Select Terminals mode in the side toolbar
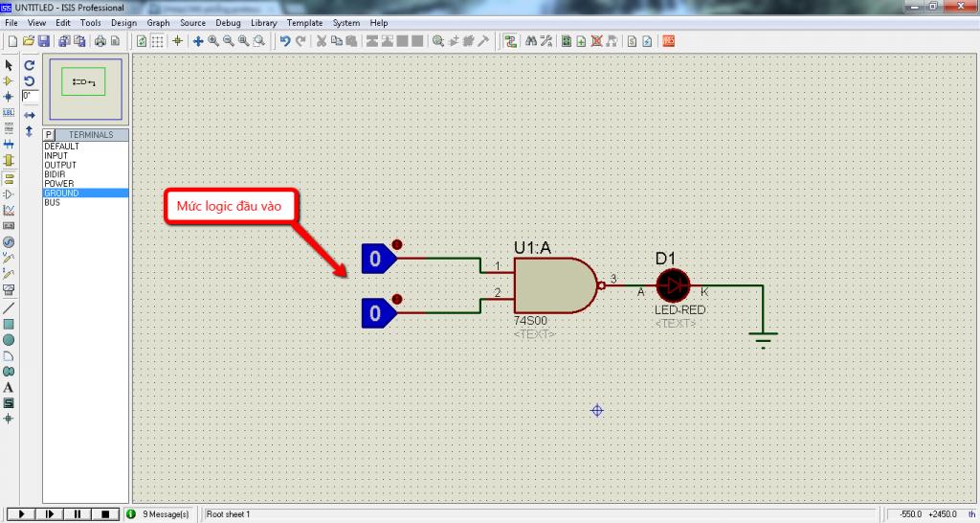The image size is (980, 523). 9,178
